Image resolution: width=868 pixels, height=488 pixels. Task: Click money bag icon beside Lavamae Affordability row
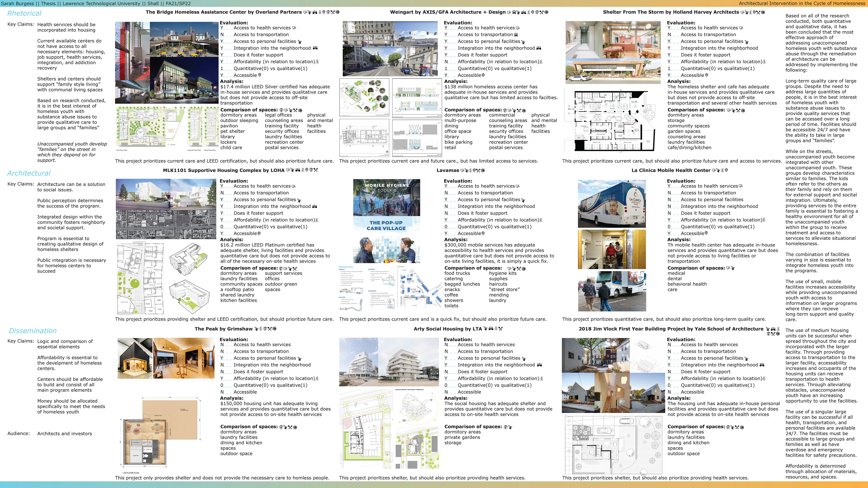point(541,220)
